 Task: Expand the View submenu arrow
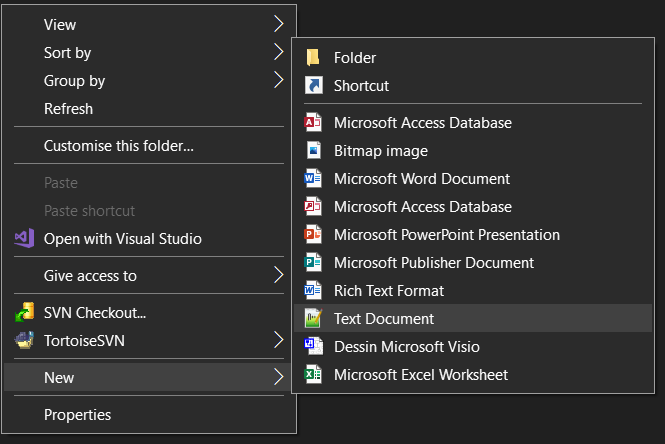278,24
